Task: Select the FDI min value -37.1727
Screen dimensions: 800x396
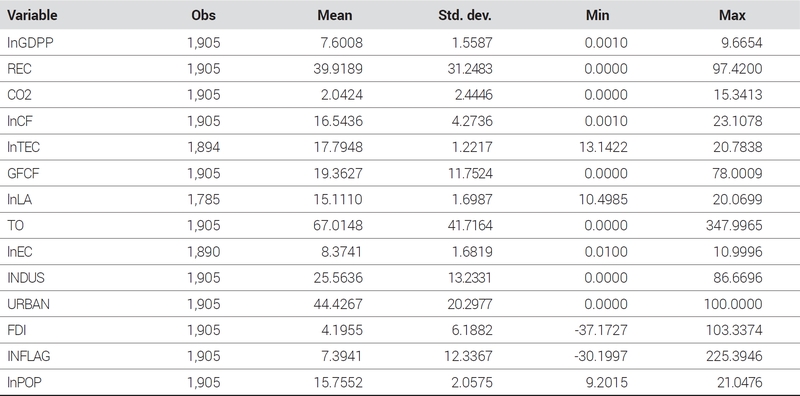Action: (x=601, y=330)
